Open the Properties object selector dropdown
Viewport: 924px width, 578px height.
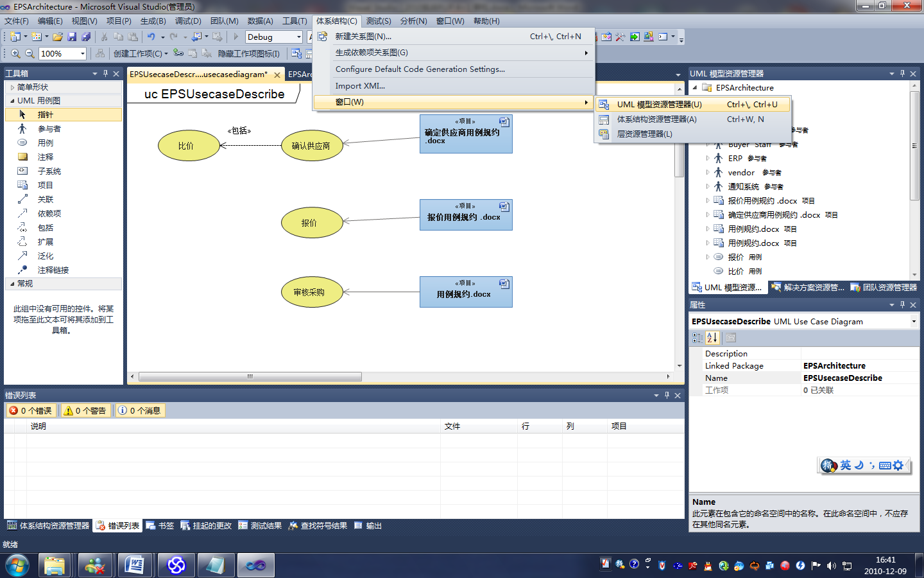click(914, 321)
